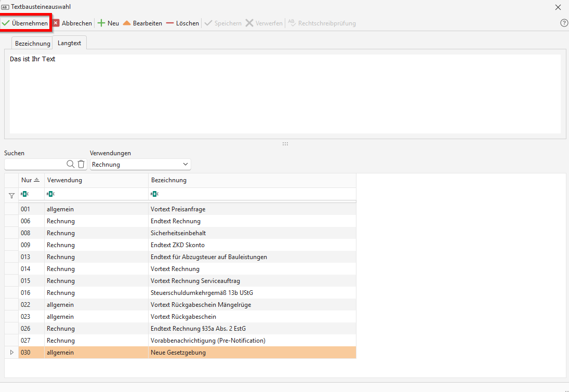Open the help question mark icon

tap(564, 23)
